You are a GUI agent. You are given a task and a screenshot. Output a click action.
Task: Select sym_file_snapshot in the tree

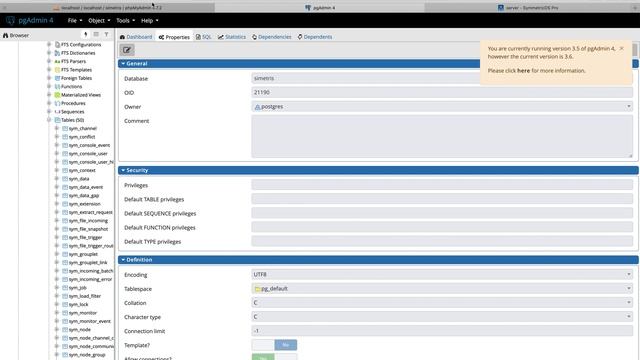coord(88,229)
